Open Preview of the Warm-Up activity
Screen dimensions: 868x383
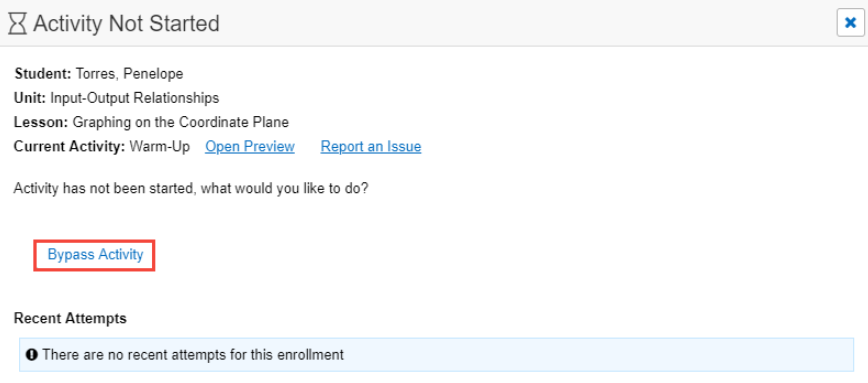(x=250, y=147)
